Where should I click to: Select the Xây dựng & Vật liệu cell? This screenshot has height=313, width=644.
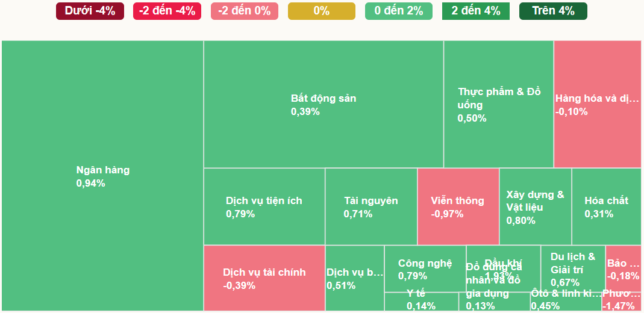(535, 206)
